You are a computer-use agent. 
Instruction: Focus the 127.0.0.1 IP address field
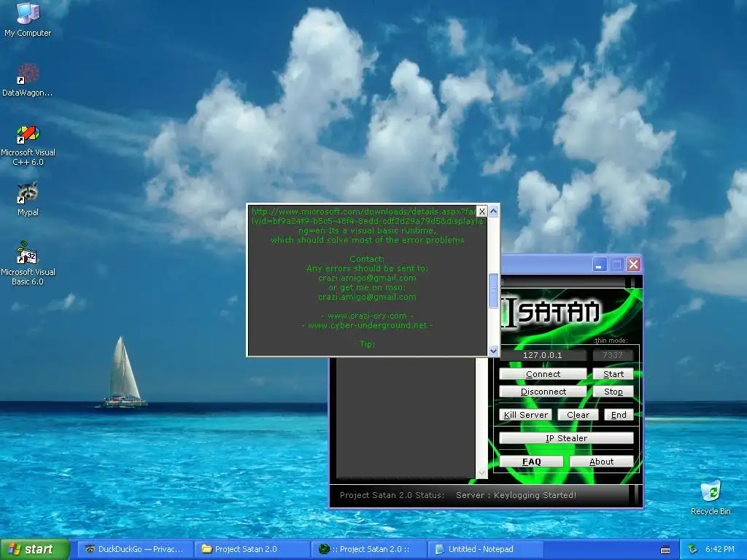543,355
